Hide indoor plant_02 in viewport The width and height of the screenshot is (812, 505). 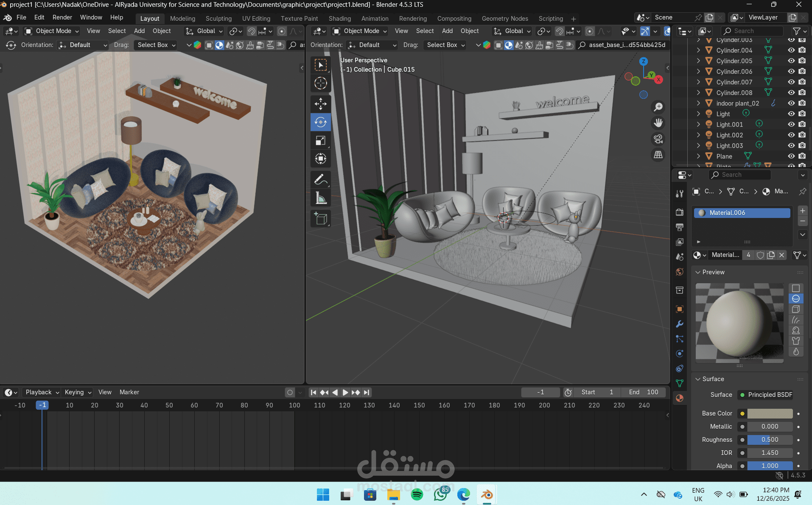[x=791, y=103]
